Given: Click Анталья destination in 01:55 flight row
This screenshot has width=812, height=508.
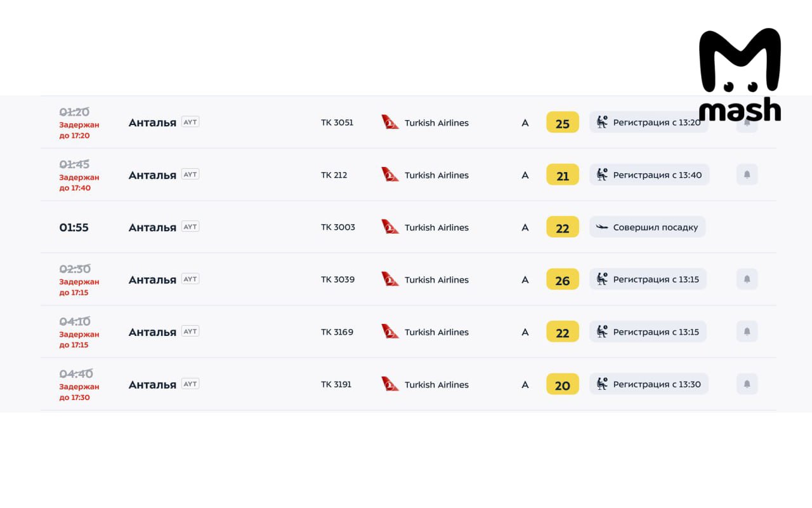Looking at the screenshot, I should coord(152,227).
